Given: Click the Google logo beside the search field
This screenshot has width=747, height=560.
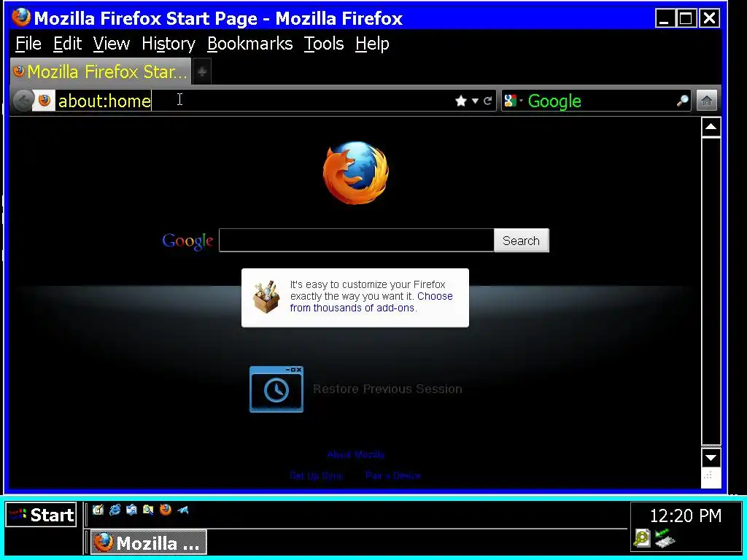Looking at the screenshot, I should (x=187, y=241).
